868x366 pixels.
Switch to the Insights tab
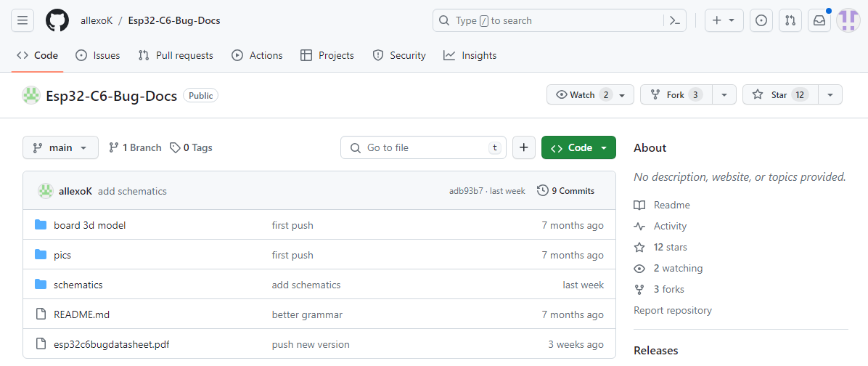tap(470, 55)
